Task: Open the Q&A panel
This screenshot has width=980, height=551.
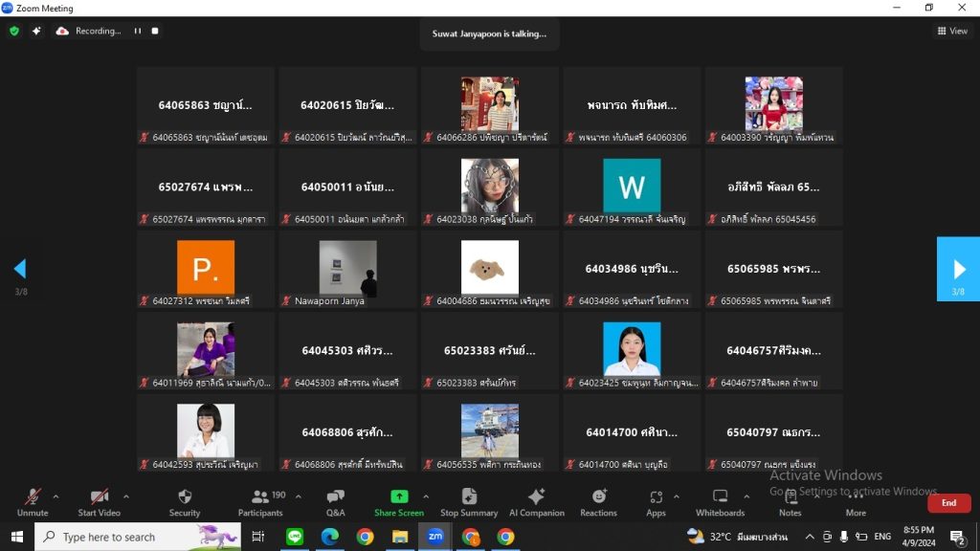Action: pyautogui.click(x=336, y=503)
